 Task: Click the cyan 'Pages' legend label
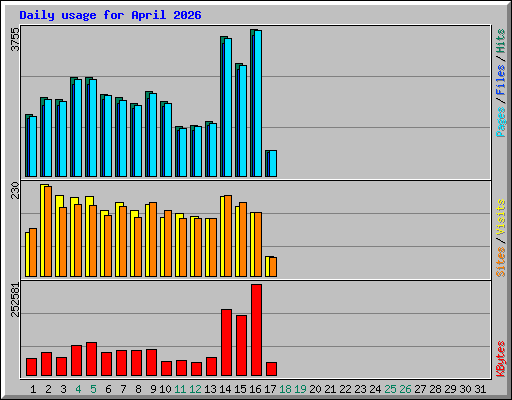coord(500,122)
